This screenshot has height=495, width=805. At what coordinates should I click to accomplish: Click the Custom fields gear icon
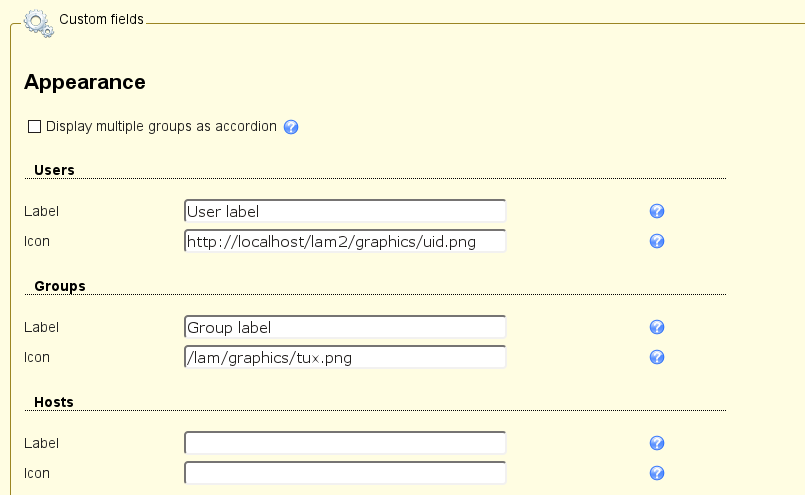[x=37, y=20]
